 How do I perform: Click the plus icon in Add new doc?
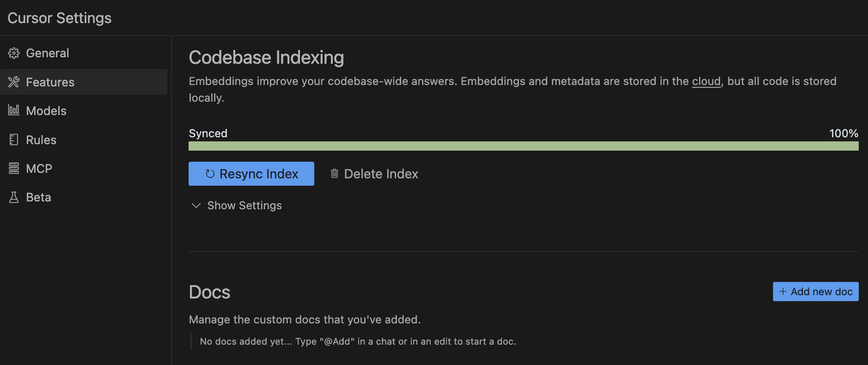pos(783,292)
